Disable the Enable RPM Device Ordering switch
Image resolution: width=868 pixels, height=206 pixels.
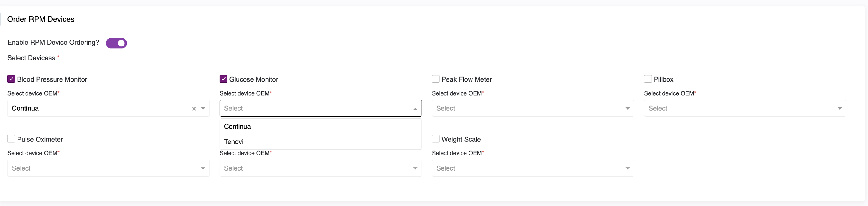[116, 43]
